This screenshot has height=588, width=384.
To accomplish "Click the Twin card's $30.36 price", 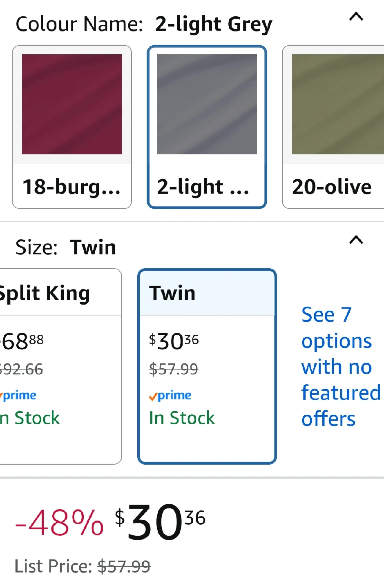I will tap(174, 341).
